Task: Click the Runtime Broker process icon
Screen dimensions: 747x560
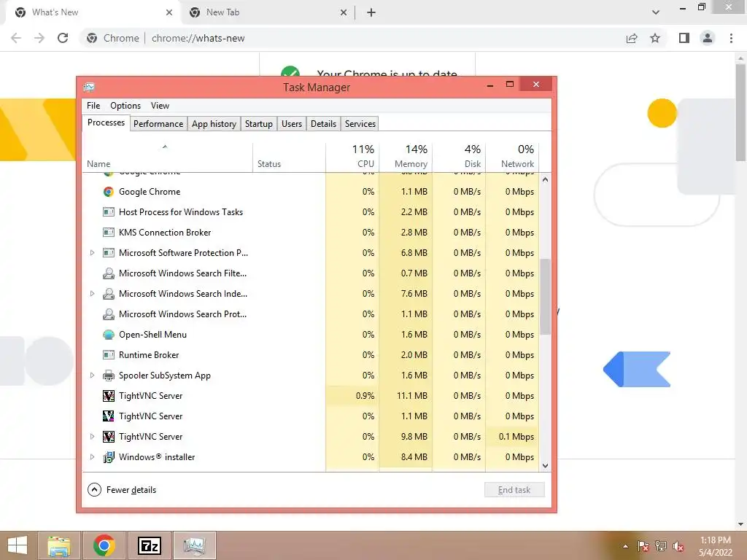Action: pos(109,355)
